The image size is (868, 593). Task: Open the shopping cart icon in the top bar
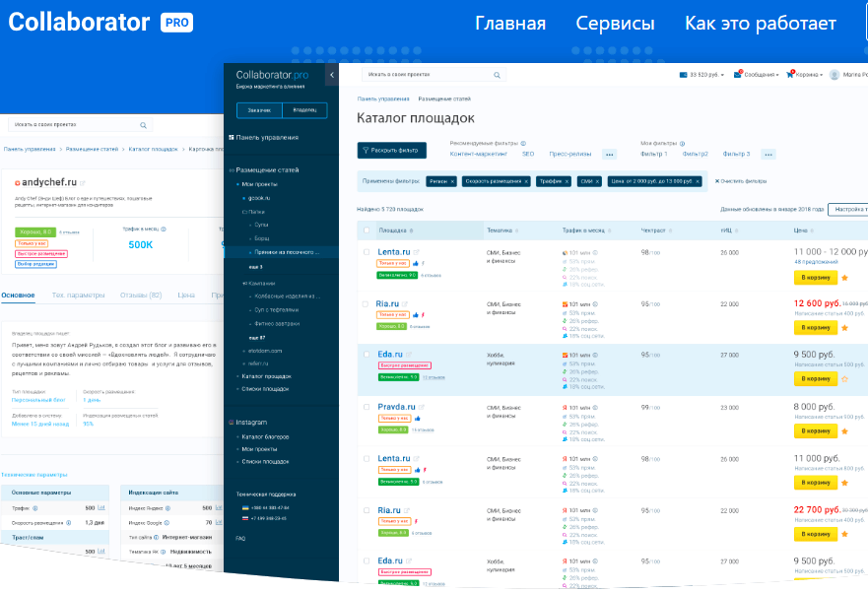tap(790, 74)
